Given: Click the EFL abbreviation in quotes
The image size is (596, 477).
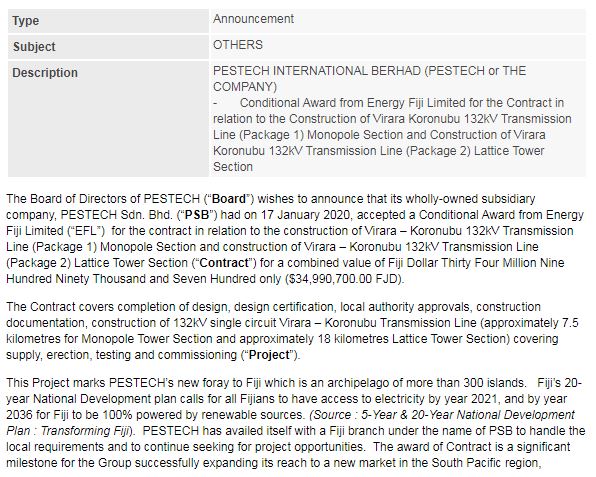Looking at the screenshot, I should pyautogui.click(x=86, y=231).
